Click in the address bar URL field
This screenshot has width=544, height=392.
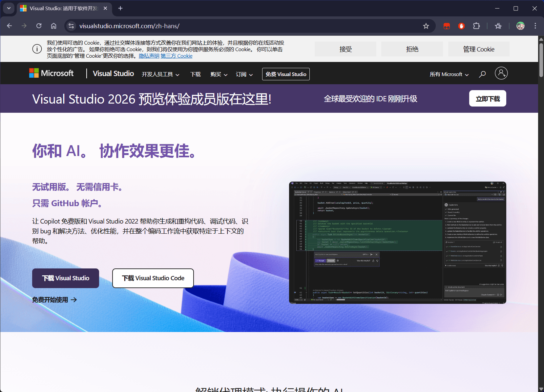tap(230, 26)
